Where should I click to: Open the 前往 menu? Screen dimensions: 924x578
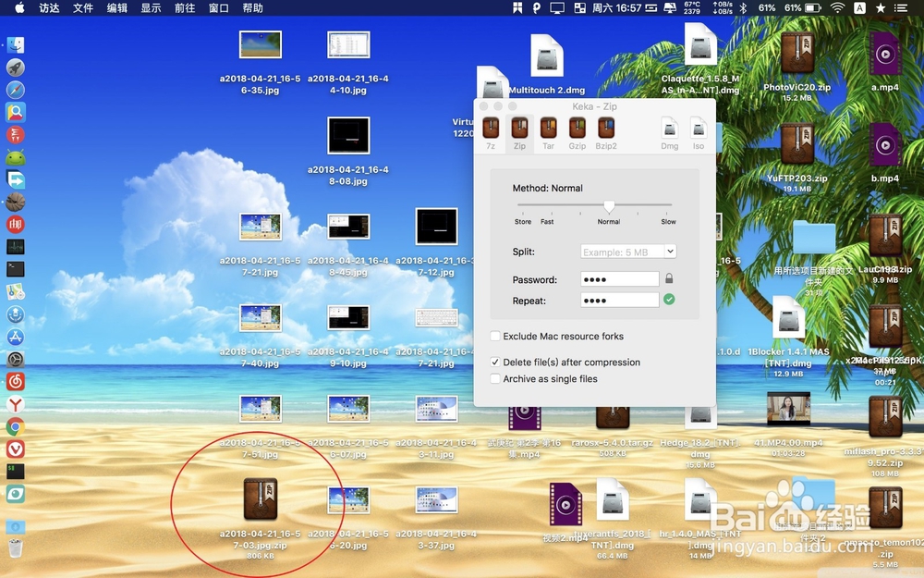pos(185,8)
